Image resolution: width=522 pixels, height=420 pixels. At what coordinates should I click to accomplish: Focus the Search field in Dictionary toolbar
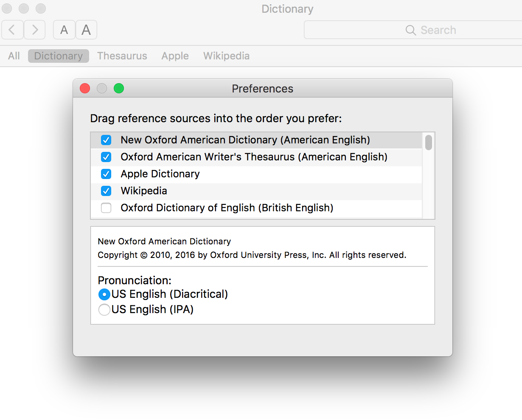[x=413, y=30]
